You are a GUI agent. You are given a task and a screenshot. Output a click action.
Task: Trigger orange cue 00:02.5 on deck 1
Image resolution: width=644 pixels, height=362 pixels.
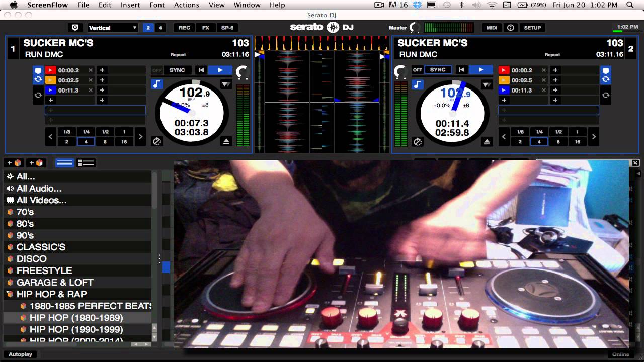pyautogui.click(x=51, y=80)
